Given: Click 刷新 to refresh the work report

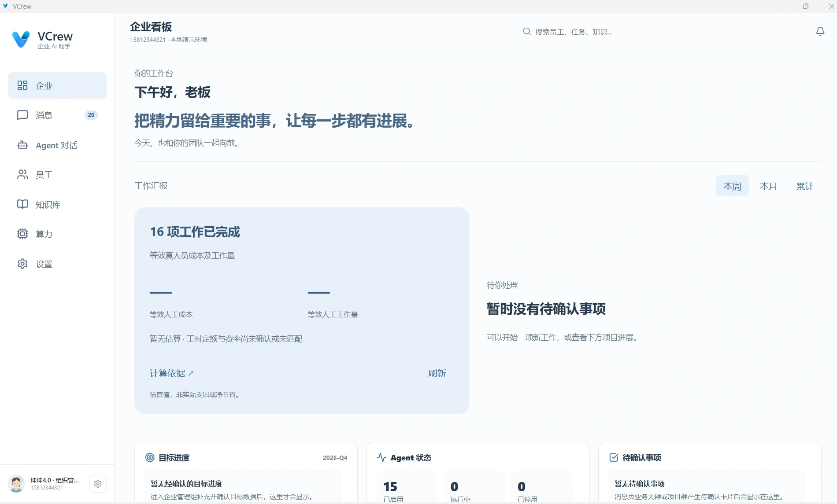Looking at the screenshot, I should 437,373.
